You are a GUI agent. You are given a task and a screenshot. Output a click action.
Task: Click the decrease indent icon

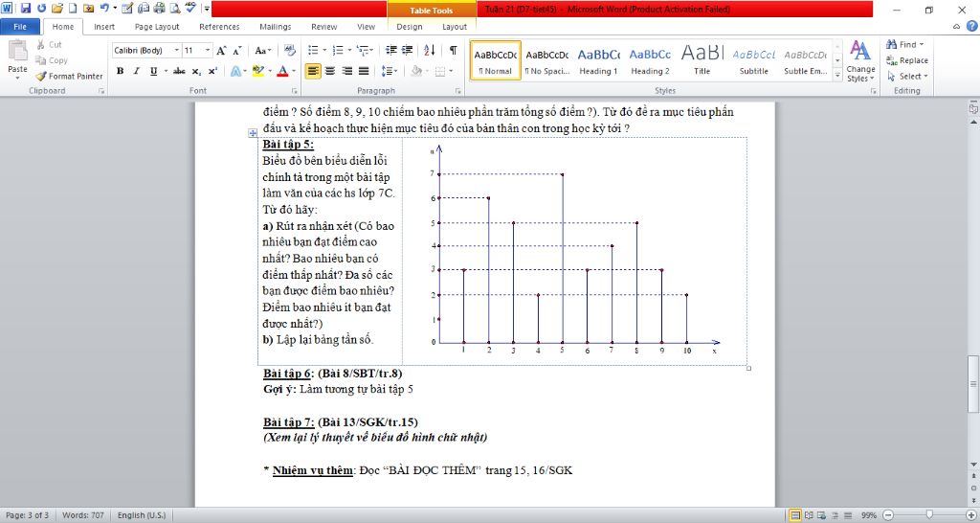click(391, 50)
